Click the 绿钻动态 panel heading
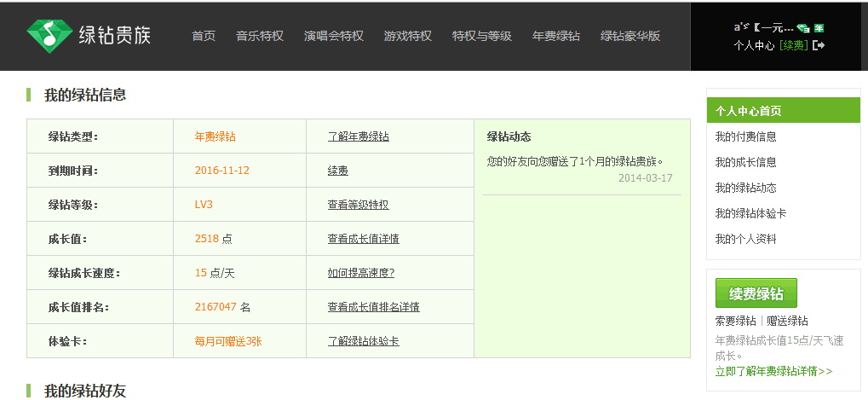The image size is (868, 400). pyautogui.click(x=509, y=136)
